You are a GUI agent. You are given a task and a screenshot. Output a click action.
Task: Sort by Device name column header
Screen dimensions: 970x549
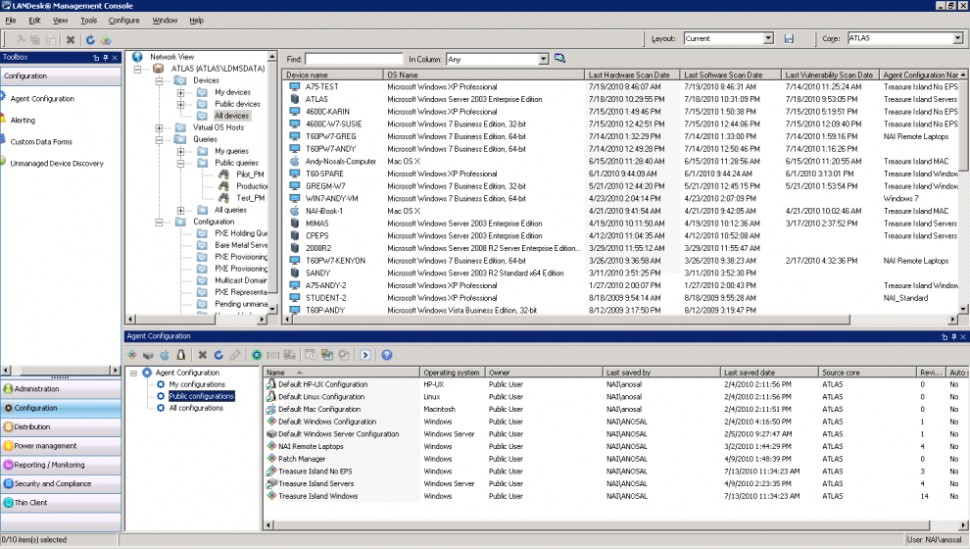click(333, 75)
